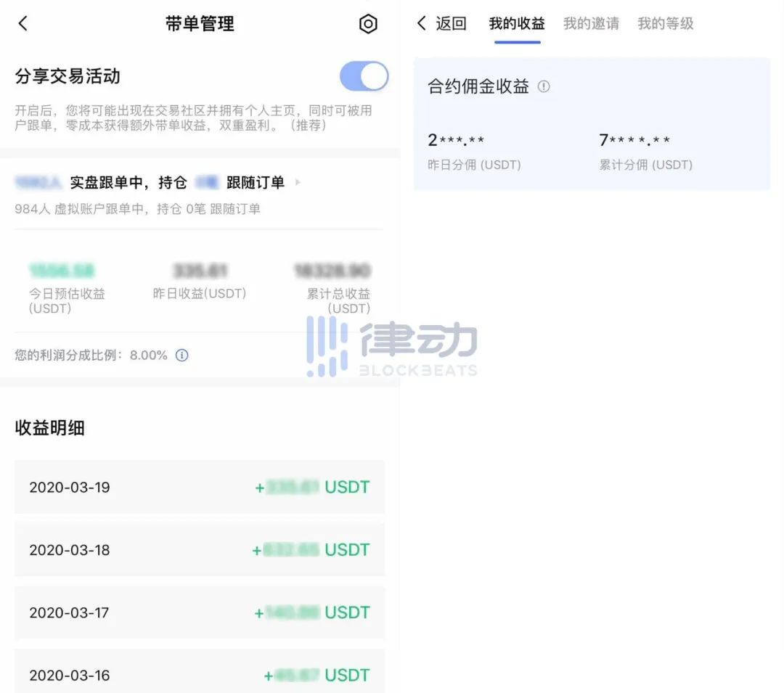Toggle the share trading activity switch off
Screen dimensions: 784x693
[x=363, y=76]
